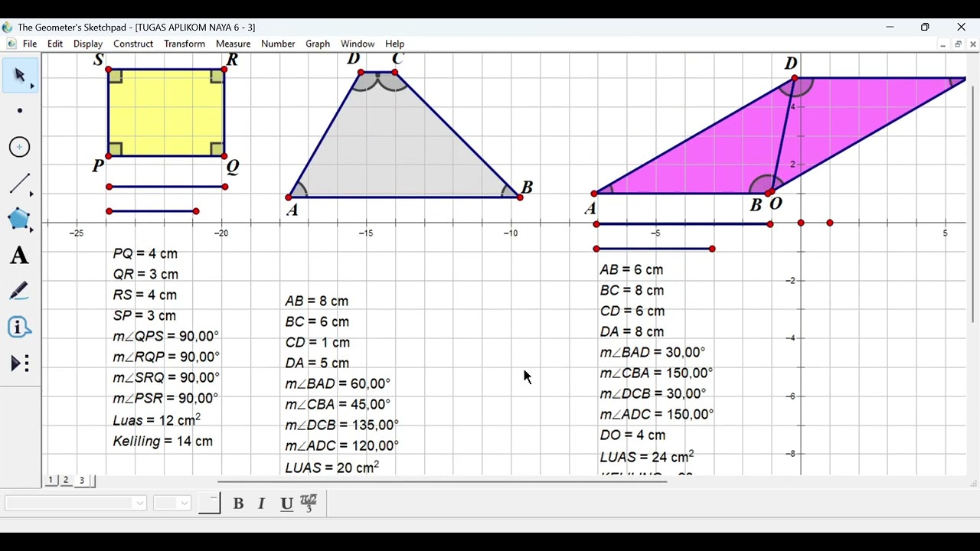Screen dimensions: 980x551
Task: Select the 'LUAS = 24 cm²' measurement
Action: pos(647,456)
